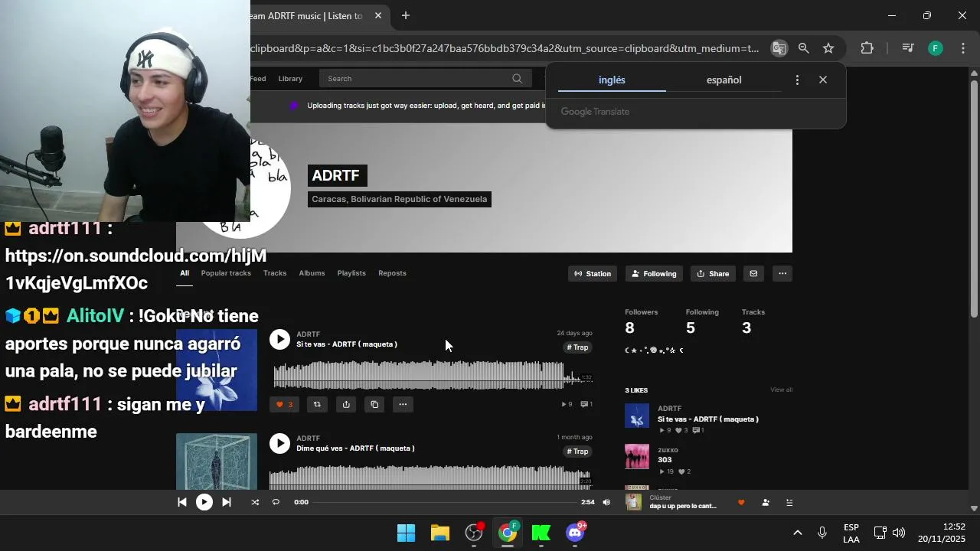Skip to next track in player
Screen dimensions: 980x551
pyautogui.click(x=227, y=502)
